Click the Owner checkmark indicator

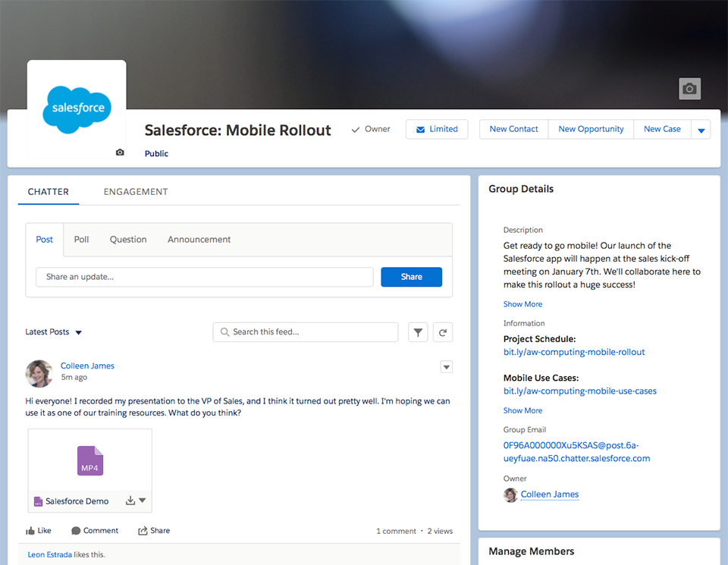click(371, 129)
